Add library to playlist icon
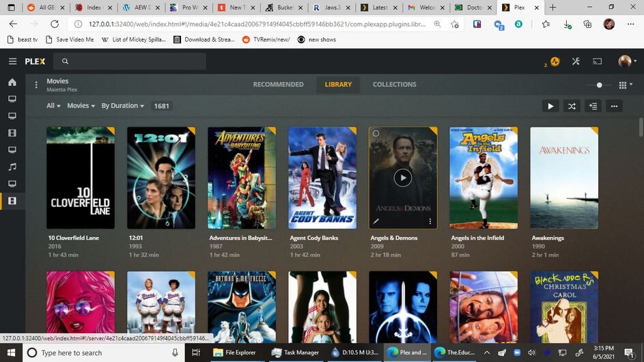This screenshot has height=362, width=644. pos(593,106)
